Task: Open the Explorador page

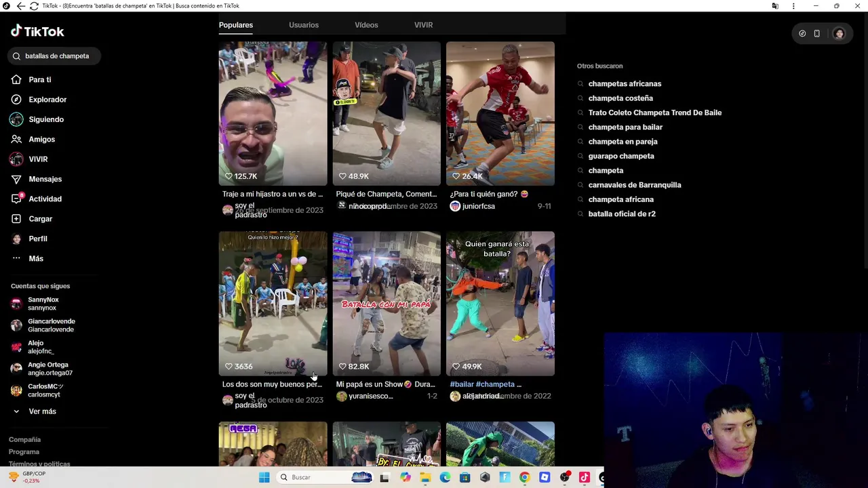Action: click(x=47, y=100)
